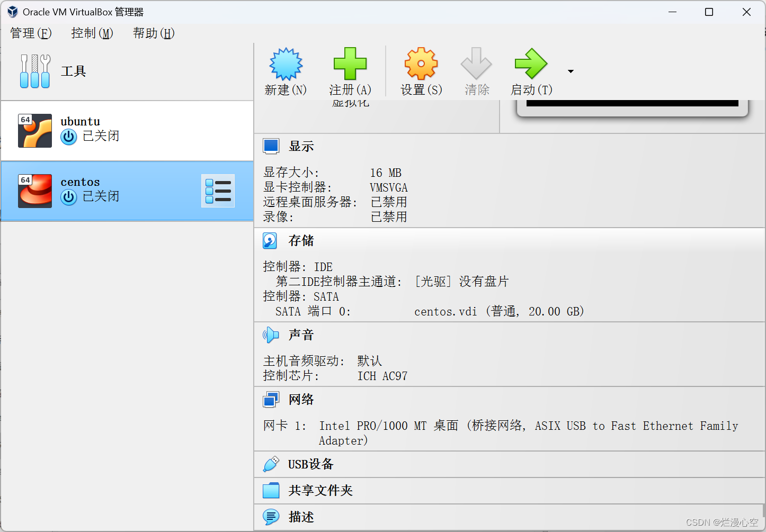
Task: Click ICH AC97 audio controller value
Action: click(x=382, y=376)
